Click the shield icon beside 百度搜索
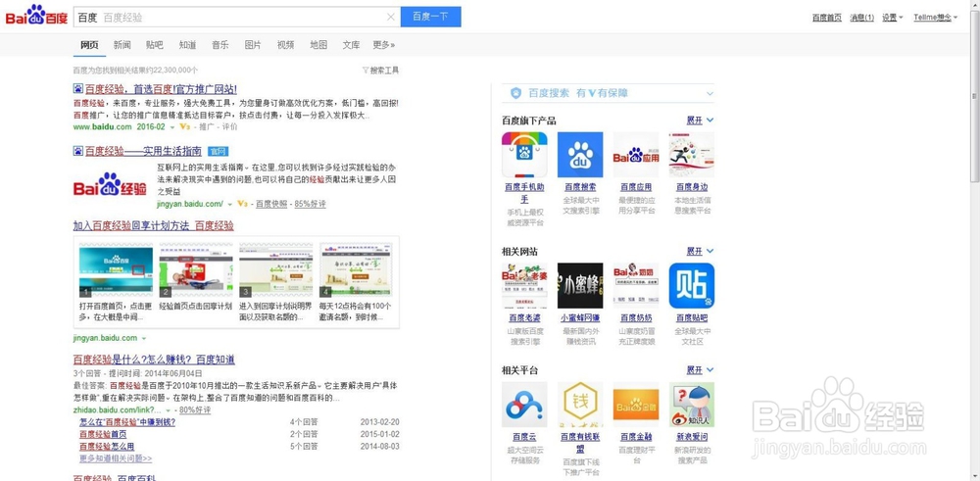This screenshot has height=481, width=980. 515,93
